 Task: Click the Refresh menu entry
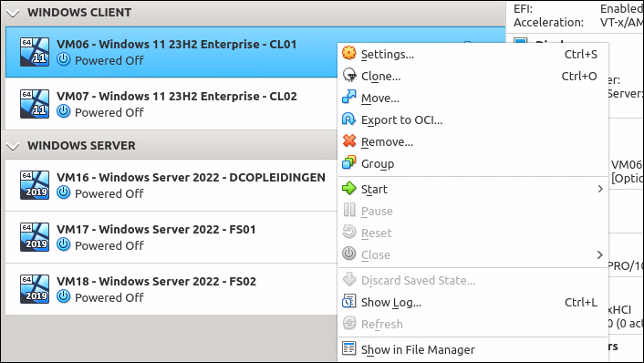tap(473, 324)
